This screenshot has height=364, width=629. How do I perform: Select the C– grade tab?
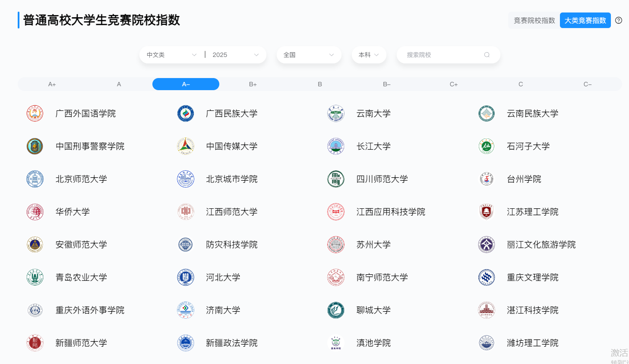588,84
